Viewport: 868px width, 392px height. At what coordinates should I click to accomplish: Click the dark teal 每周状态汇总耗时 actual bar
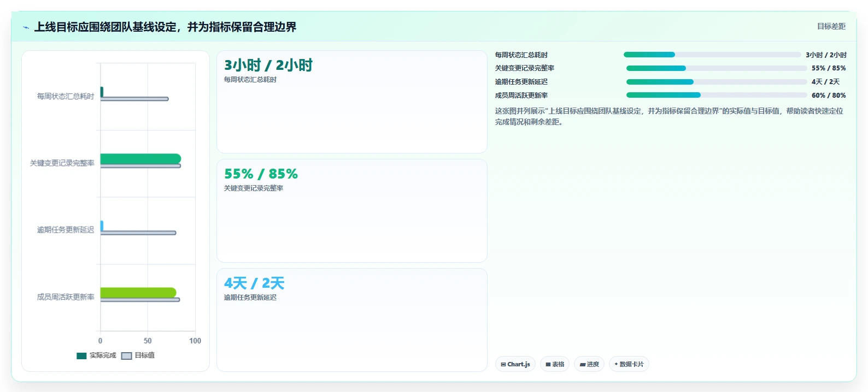pos(102,92)
